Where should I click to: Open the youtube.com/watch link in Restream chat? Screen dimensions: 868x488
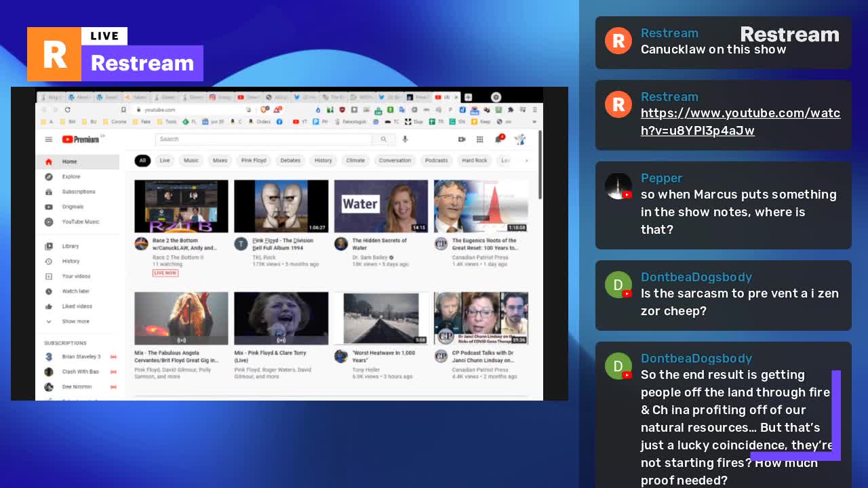tap(741, 122)
